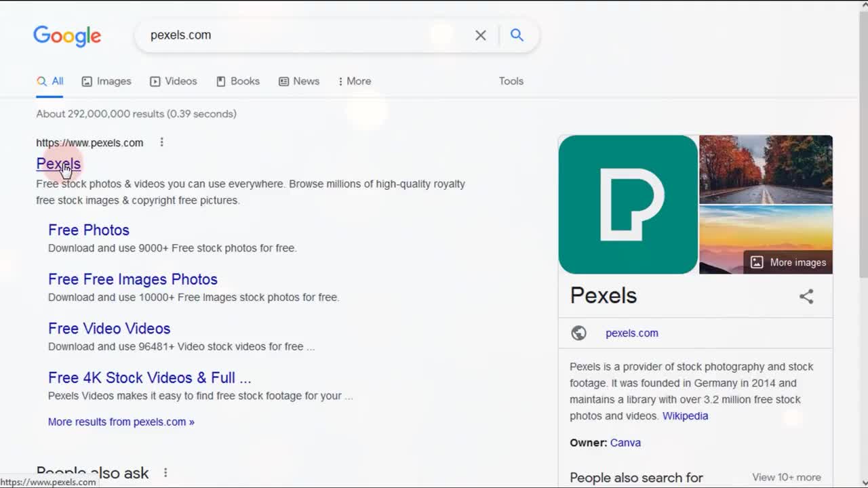Click the Canva owner link
This screenshot has height=488, width=868.
625,443
